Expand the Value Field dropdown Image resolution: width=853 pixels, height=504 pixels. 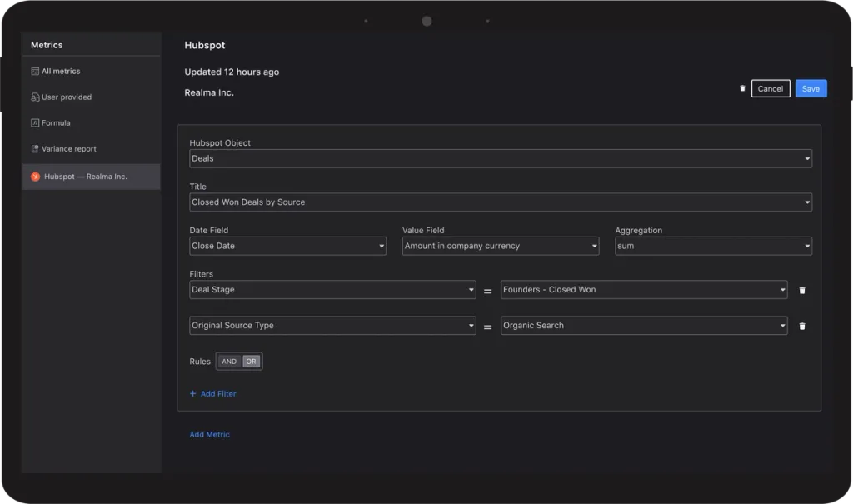[x=501, y=246]
